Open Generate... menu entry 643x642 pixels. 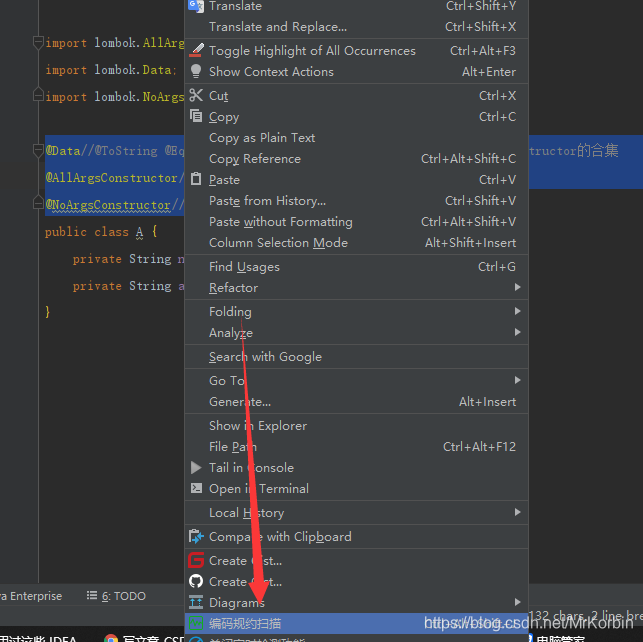pos(356,401)
